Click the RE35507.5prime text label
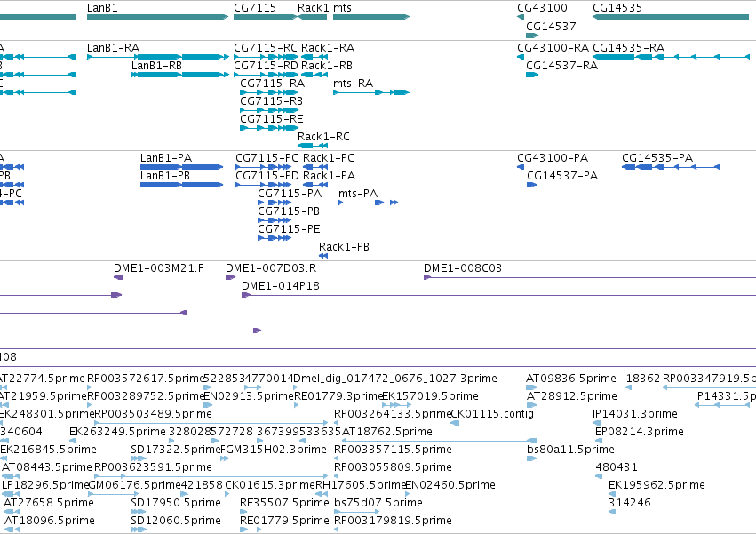This screenshot has width=756, height=534. [x=284, y=503]
